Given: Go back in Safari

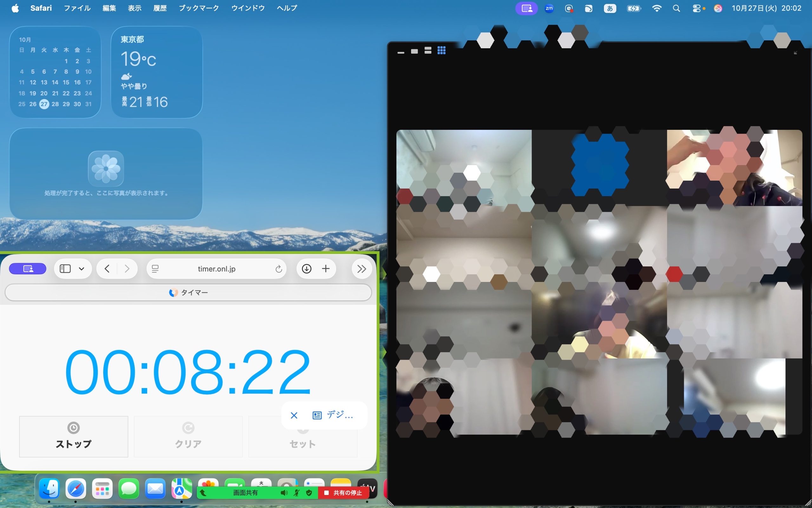Looking at the screenshot, I should coord(107,269).
